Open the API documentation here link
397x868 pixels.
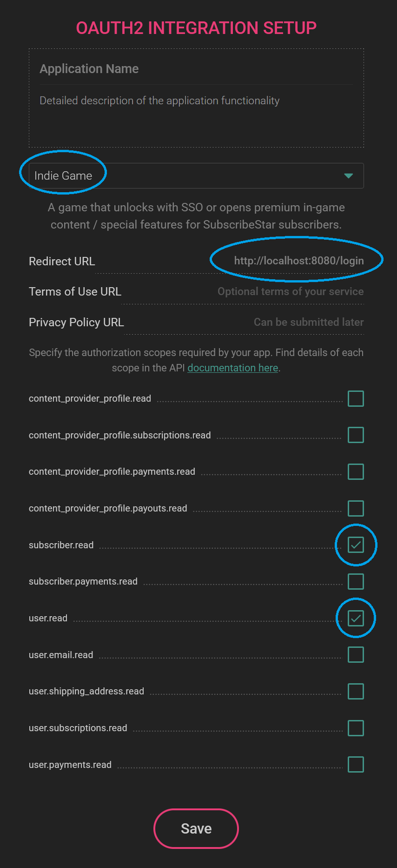pyautogui.click(x=232, y=368)
